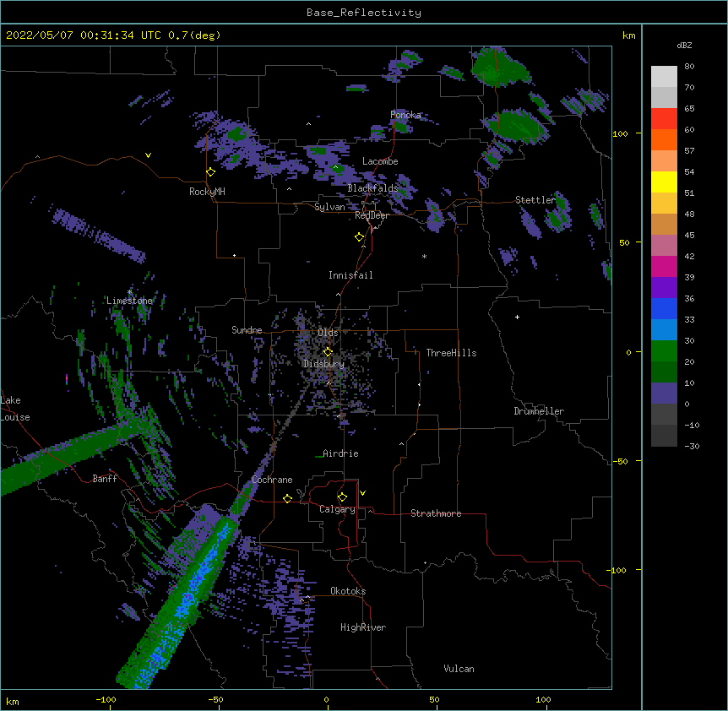Click the yellow station marker near RockyMH
The width and height of the screenshot is (728, 711).
(x=210, y=172)
